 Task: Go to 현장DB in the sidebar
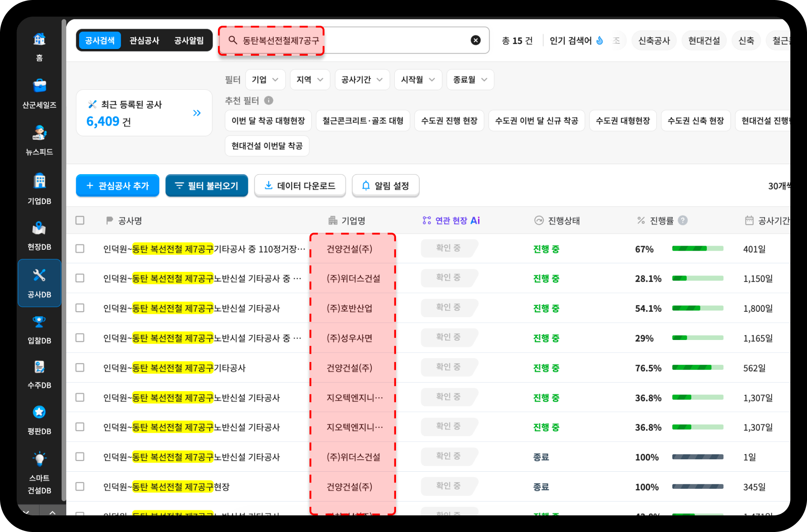click(x=39, y=236)
